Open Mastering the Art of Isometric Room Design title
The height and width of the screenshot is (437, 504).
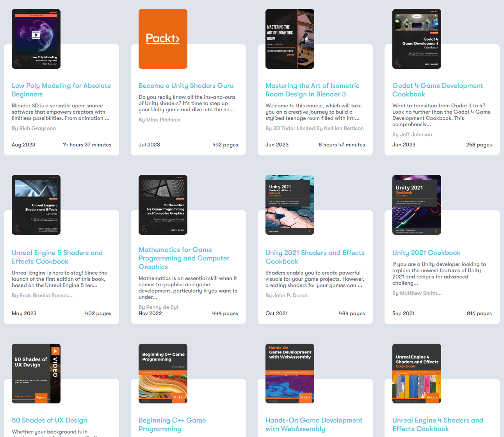(x=312, y=90)
